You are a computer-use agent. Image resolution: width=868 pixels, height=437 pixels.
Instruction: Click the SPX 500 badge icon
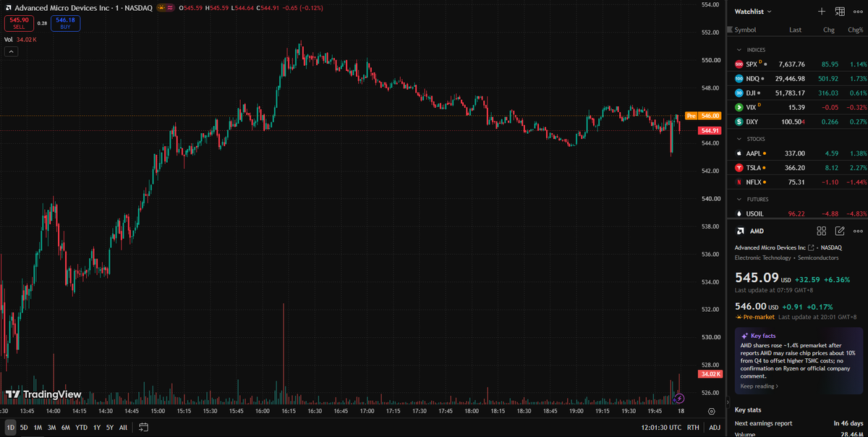click(x=739, y=64)
